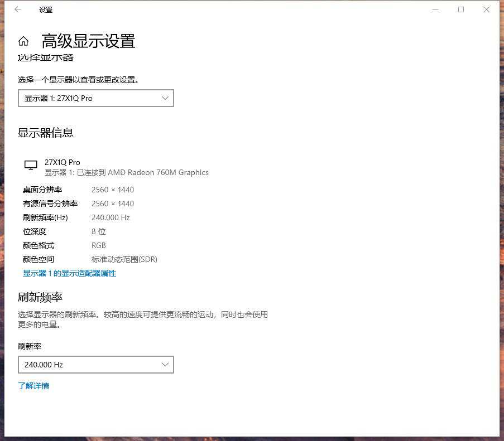Go back with the arrow icon
The height and width of the screenshot is (441, 504).
(18, 9)
